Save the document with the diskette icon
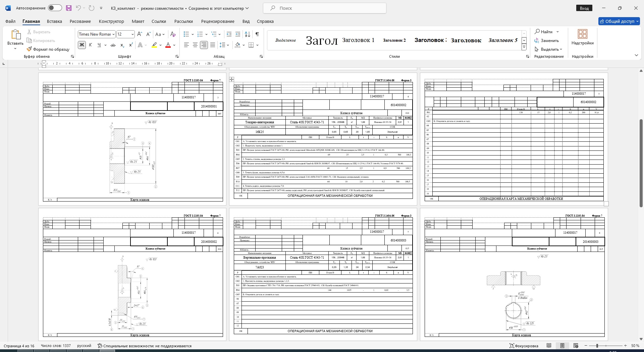 69,8
